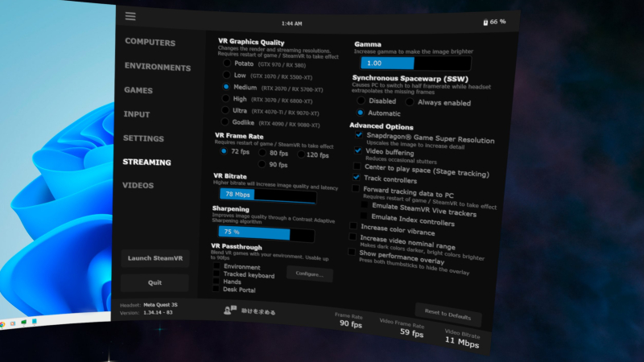Open the Videos section in sidebar

click(x=138, y=186)
